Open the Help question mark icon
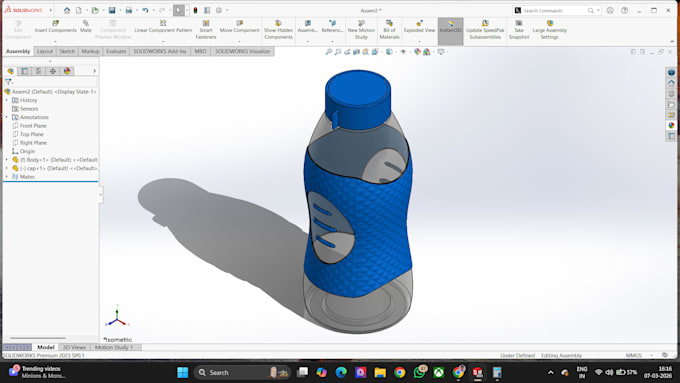Image resolution: width=680 pixels, height=383 pixels. point(624,10)
